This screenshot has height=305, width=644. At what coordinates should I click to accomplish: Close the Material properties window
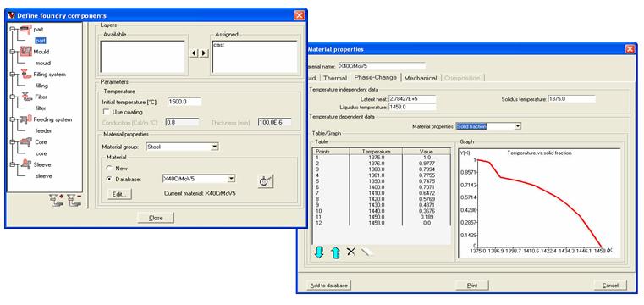tap(630, 49)
